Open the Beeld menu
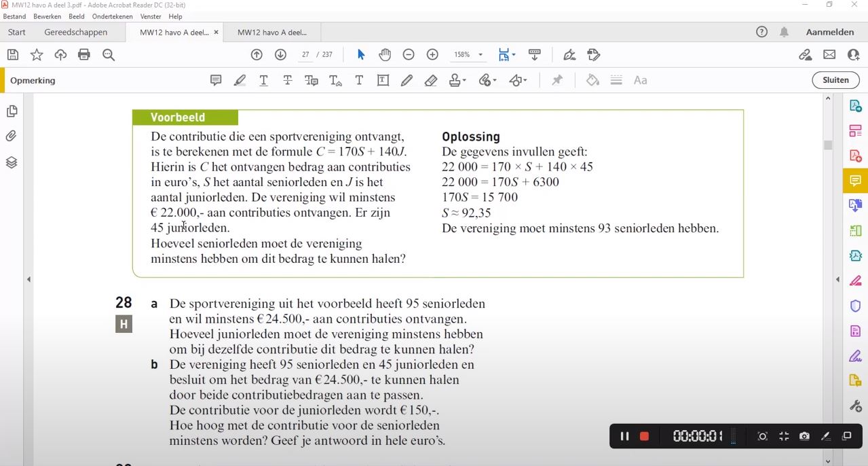The width and height of the screenshot is (868, 466). pos(77,16)
